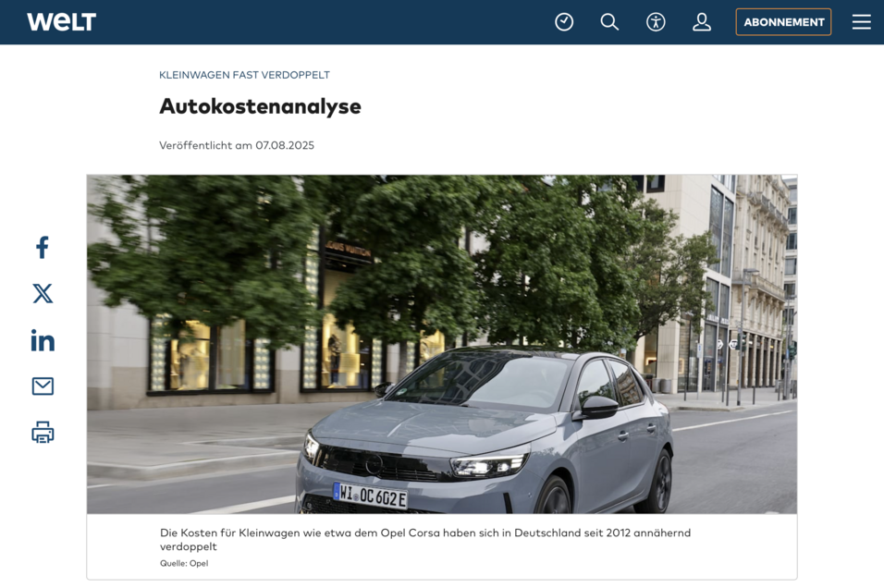Open the latest news clock icon
884x588 pixels.
(564, 22)
